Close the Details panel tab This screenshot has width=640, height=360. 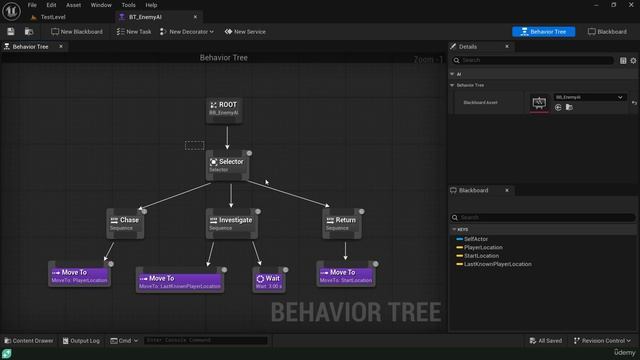507,47
